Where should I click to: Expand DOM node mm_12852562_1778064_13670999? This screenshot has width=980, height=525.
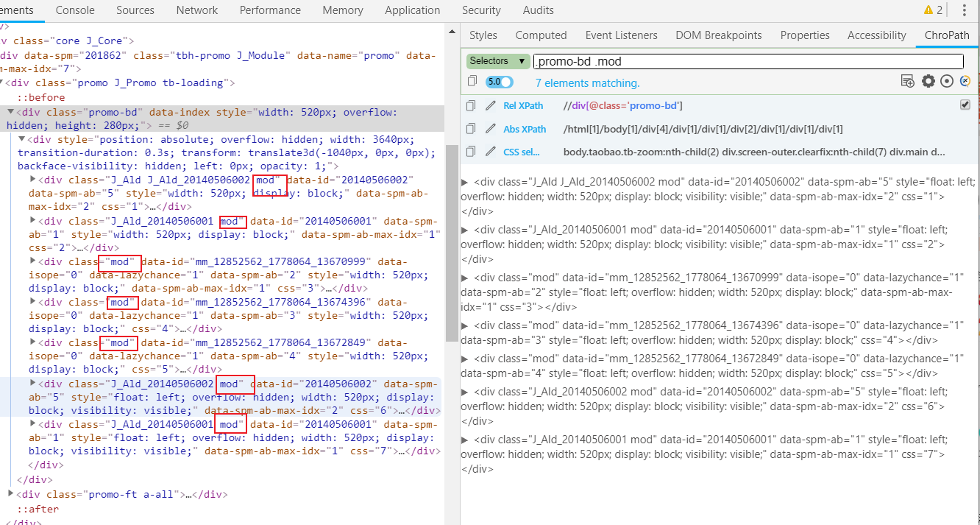[32, 261]
